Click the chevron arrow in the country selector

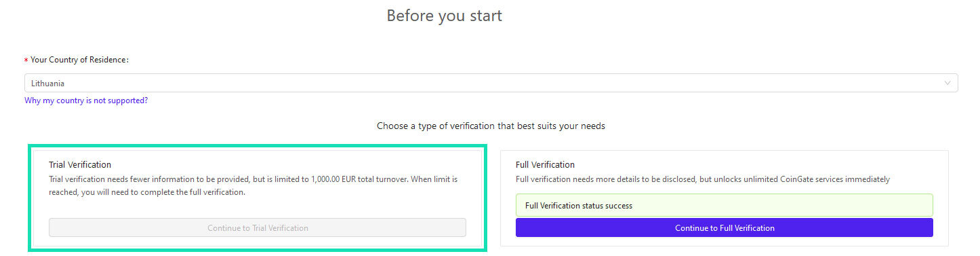[947, 83]
